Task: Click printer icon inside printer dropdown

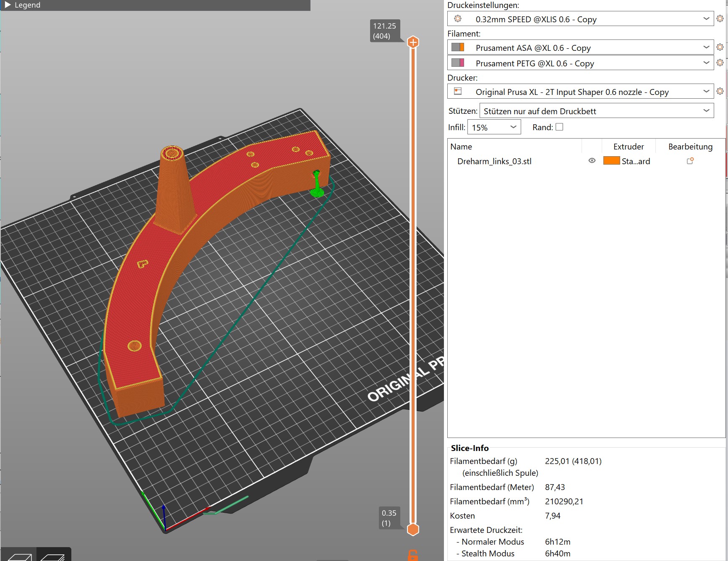Action: pos(458,91)
